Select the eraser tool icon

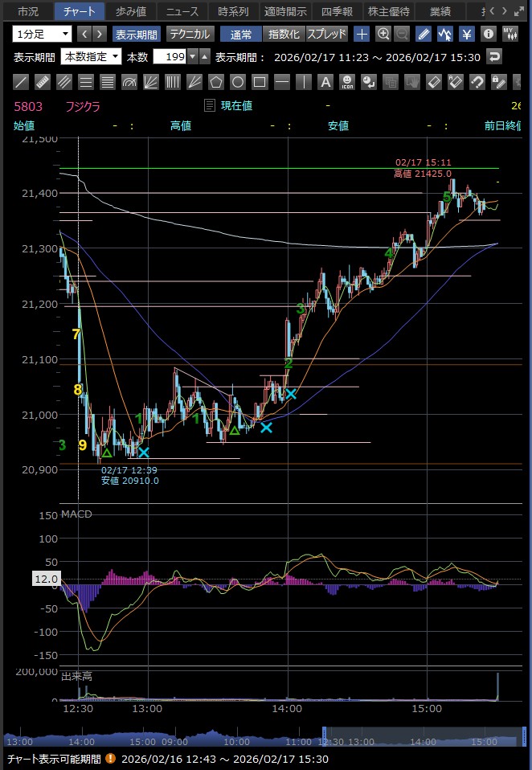coord(433,82)
